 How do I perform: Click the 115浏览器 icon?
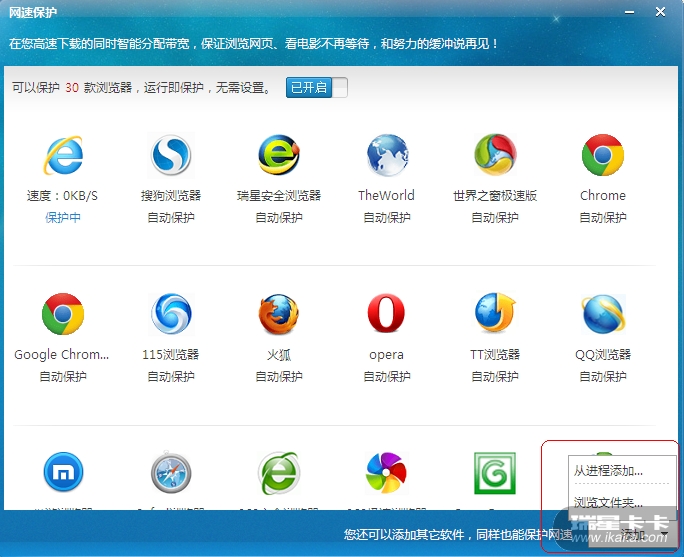[x=171, y=314]
